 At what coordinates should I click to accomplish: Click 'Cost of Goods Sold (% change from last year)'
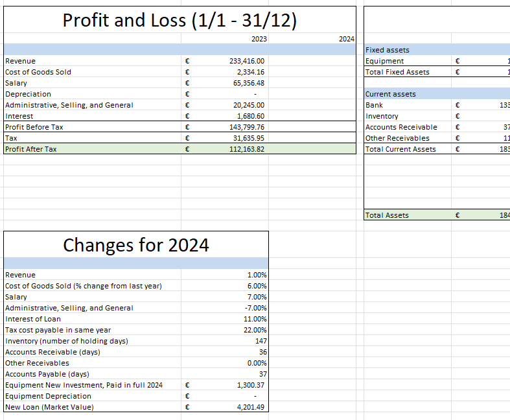pyautogui.click(x=83, y=286)
